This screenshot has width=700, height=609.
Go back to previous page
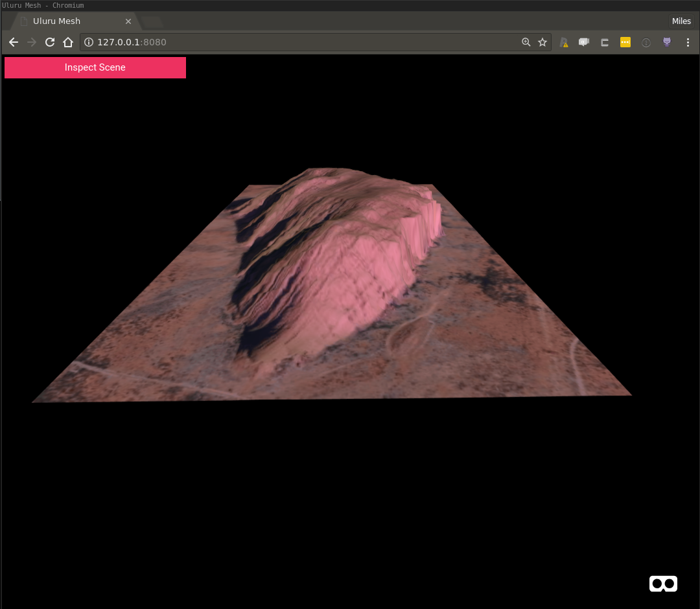pyautogui.click(x=14, y=42)
